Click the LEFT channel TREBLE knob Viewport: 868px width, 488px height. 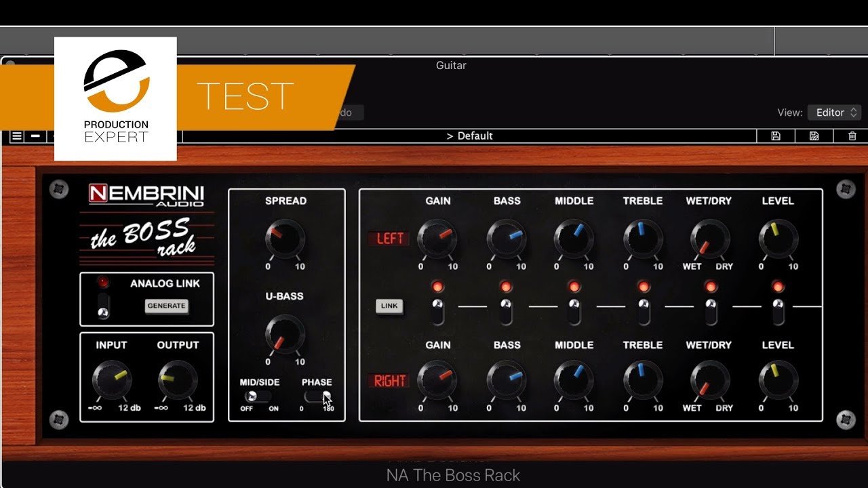pyautogui.click(x=642, y=239)
